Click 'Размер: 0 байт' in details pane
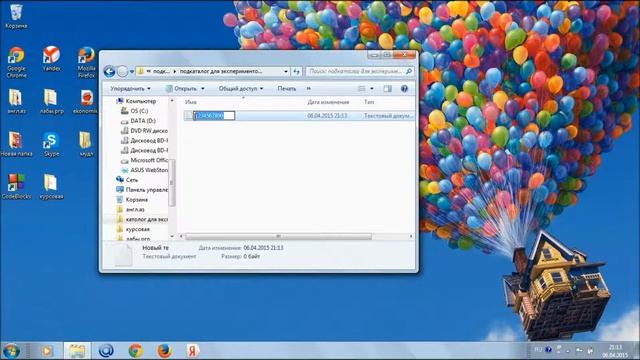This screenshot has width=640, height=360. pyautogui.click(x=240, y=257)
